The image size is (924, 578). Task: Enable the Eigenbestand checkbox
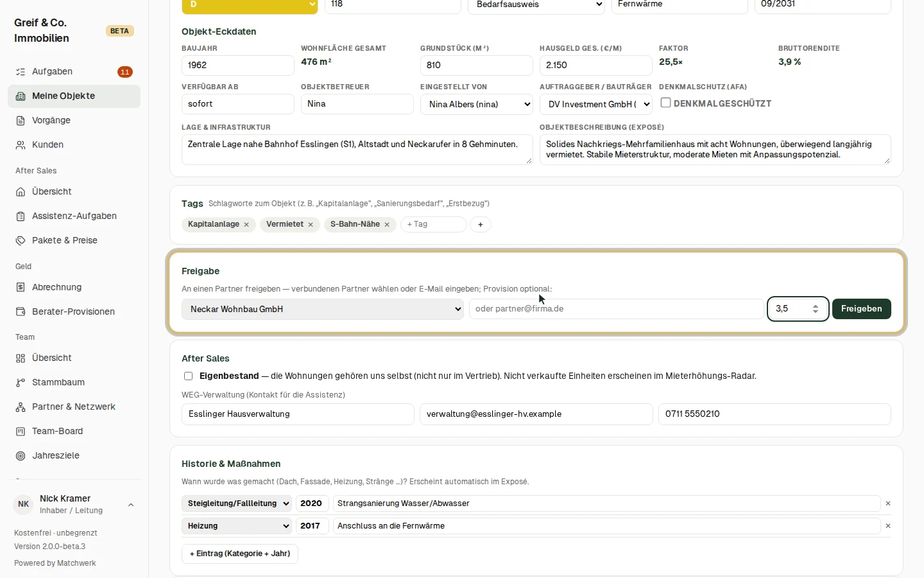click(188, 376)
